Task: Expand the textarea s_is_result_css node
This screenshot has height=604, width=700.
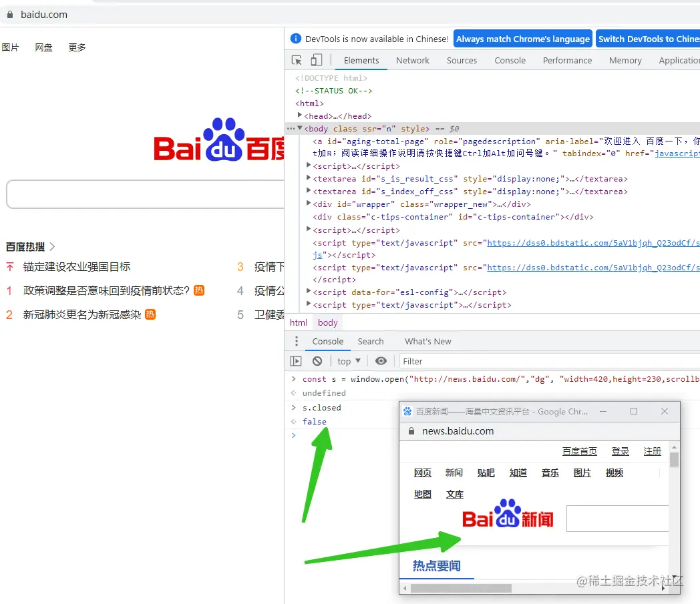Action: pos(308,178)
